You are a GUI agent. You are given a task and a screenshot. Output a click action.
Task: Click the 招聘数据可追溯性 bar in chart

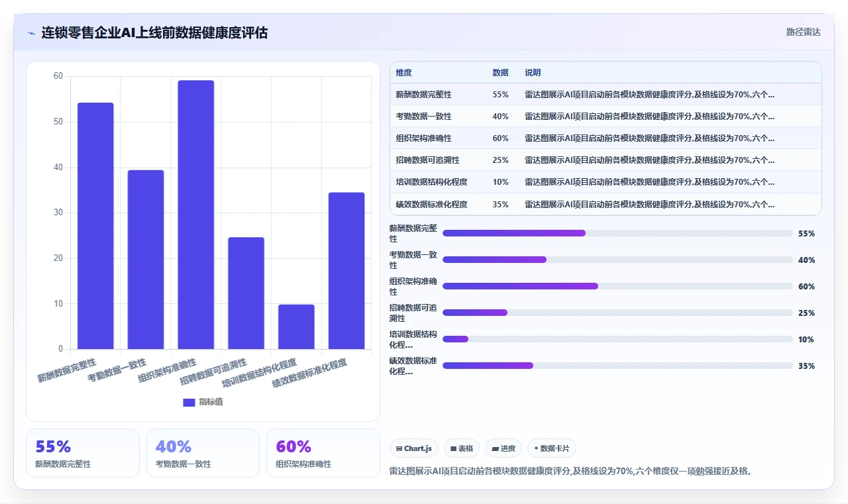[246, 293]
